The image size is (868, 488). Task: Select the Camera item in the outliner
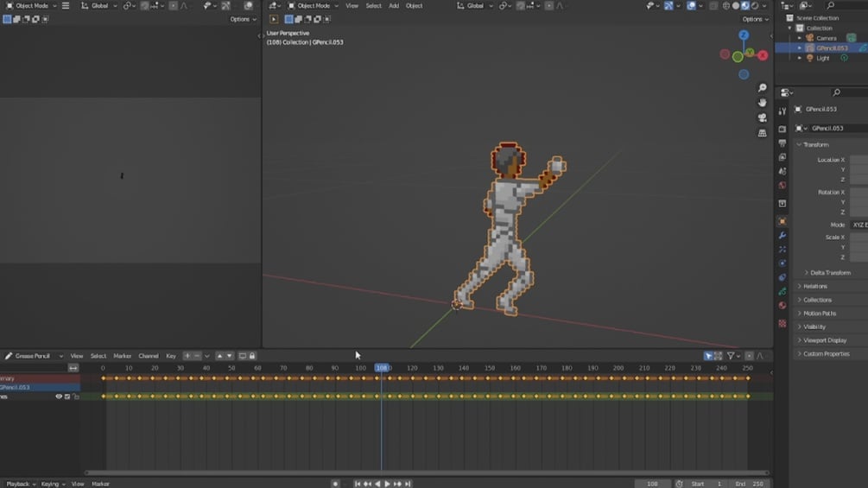click(x=826, y=38)
